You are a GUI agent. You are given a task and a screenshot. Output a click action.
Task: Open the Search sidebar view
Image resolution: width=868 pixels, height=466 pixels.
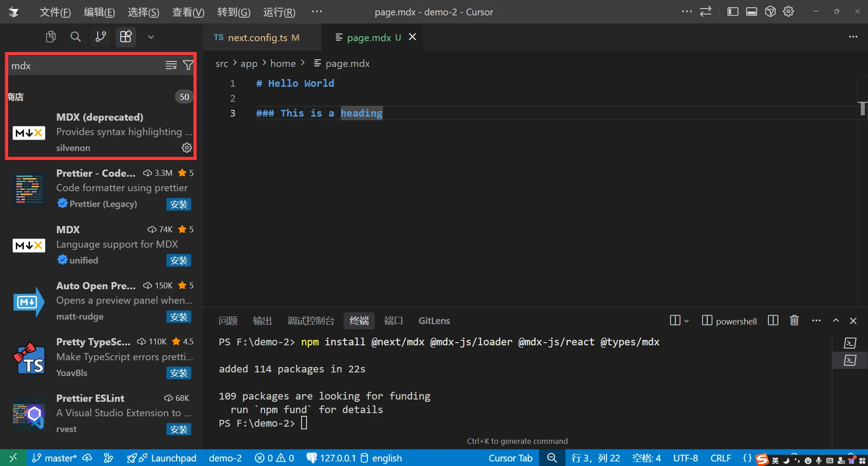tap(75, 37)
